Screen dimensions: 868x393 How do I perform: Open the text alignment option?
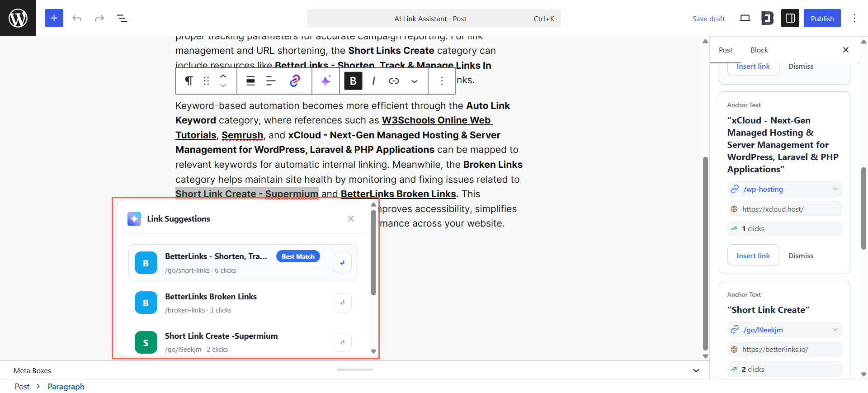click(271, 81)
